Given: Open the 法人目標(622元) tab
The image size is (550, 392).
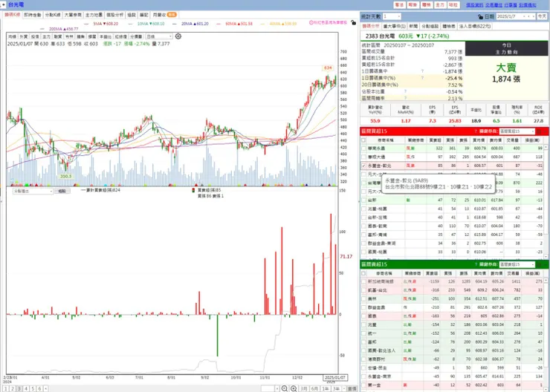Looking at the screenshot, I should (x=475, y=26).
